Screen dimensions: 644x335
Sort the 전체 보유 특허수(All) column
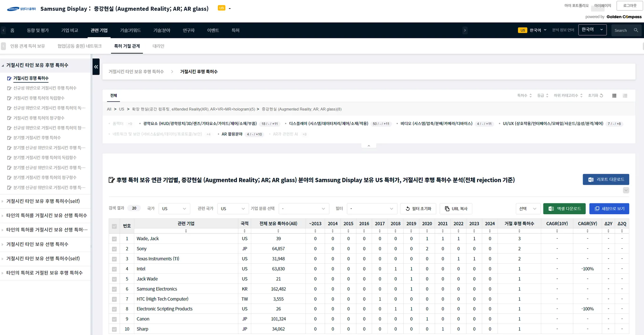pos(278,231)
